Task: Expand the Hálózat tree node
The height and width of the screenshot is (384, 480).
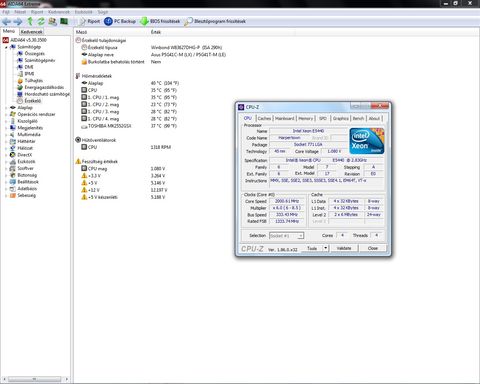Action: pos(6,148)
